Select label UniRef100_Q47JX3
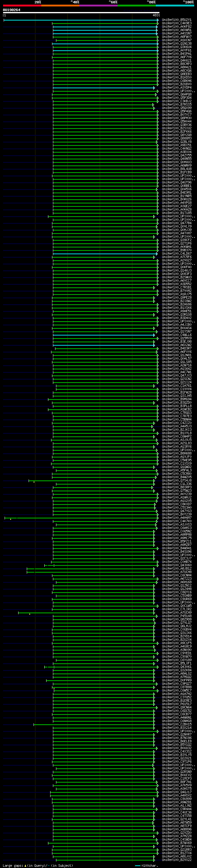 click(x=176, y=375)
